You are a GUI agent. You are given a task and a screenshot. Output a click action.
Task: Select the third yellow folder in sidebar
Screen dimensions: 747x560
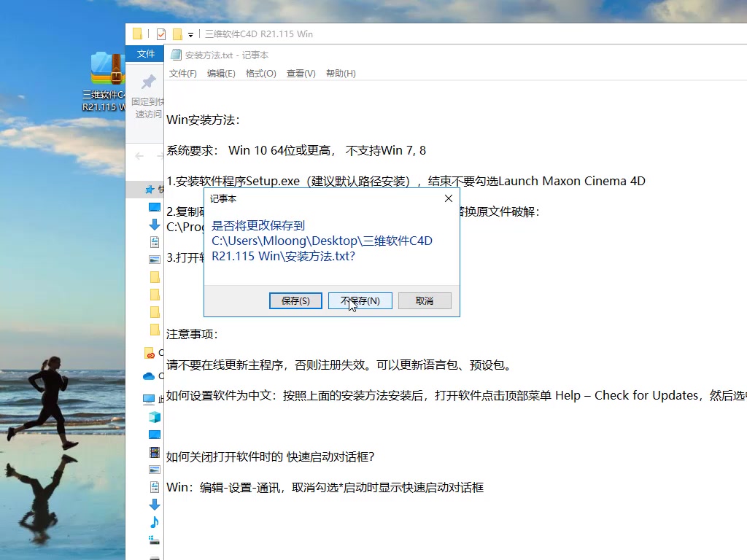(x=155, y=312)
